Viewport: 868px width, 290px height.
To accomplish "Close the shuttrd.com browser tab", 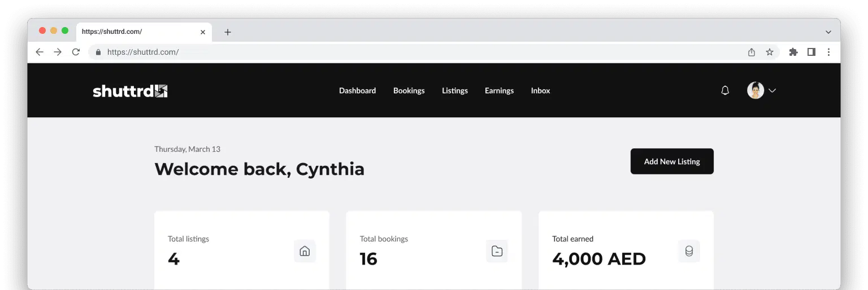I will click(x=203, y=32).
